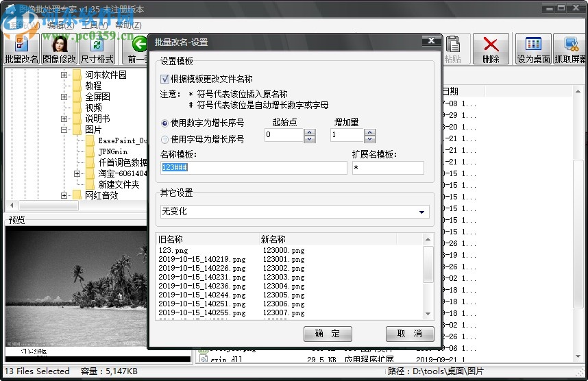588x381 pixels.
Task: Select the 教程 folder in tree
Action: click(93, 86)
